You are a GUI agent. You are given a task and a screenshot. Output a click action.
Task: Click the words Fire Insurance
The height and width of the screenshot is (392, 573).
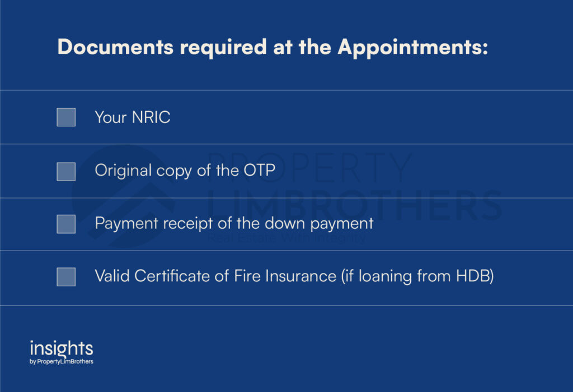285,276
